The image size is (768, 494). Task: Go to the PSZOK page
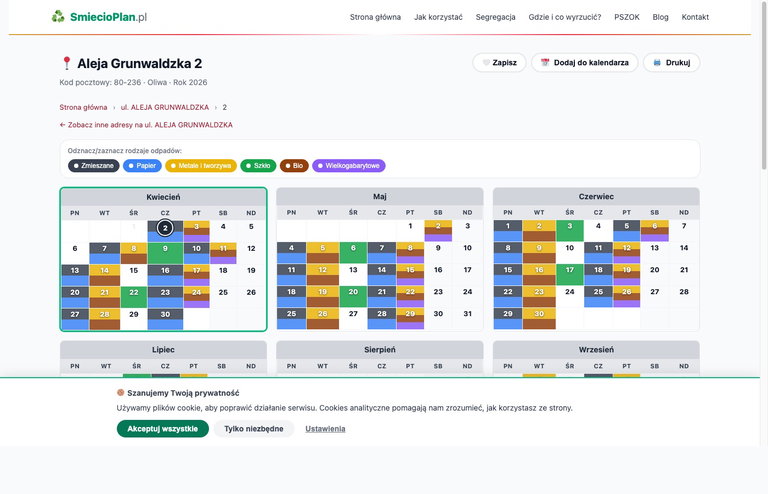(627, 17)
